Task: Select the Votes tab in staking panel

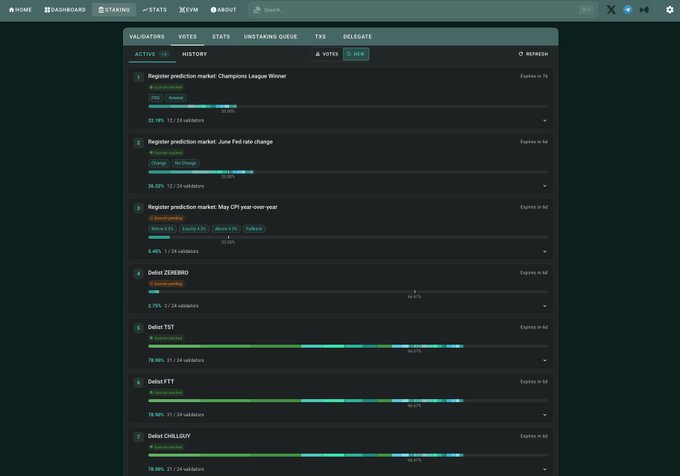Action: coord(187,37)
